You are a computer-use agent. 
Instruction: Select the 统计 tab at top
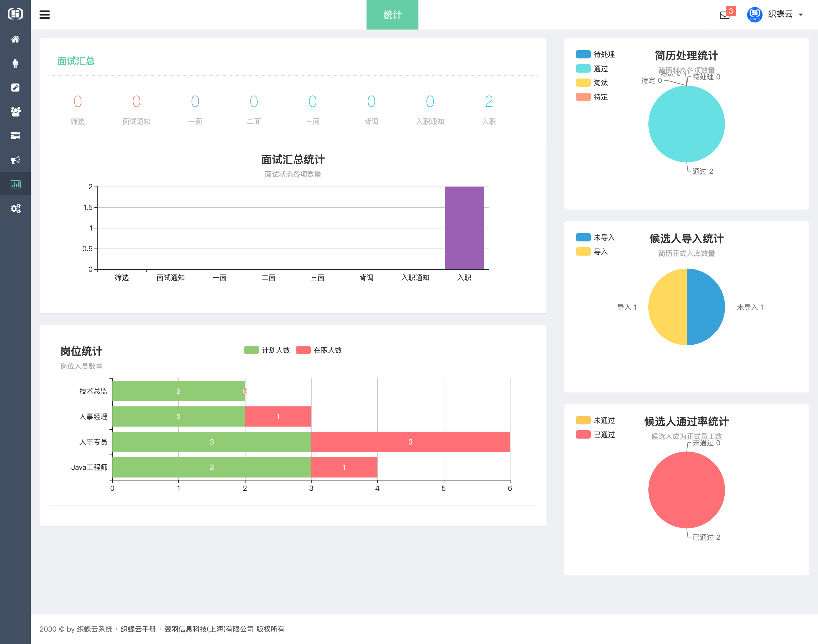coord(392,15)
